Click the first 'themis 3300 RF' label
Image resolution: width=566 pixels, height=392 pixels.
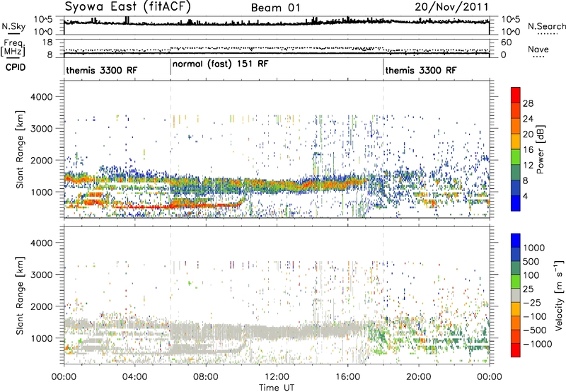(x=102, y=70)
